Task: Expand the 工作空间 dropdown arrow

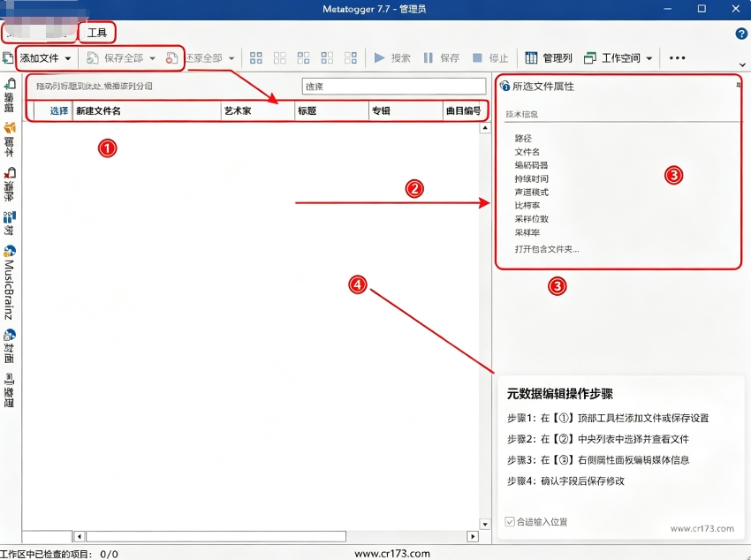Action: point(649,58)
